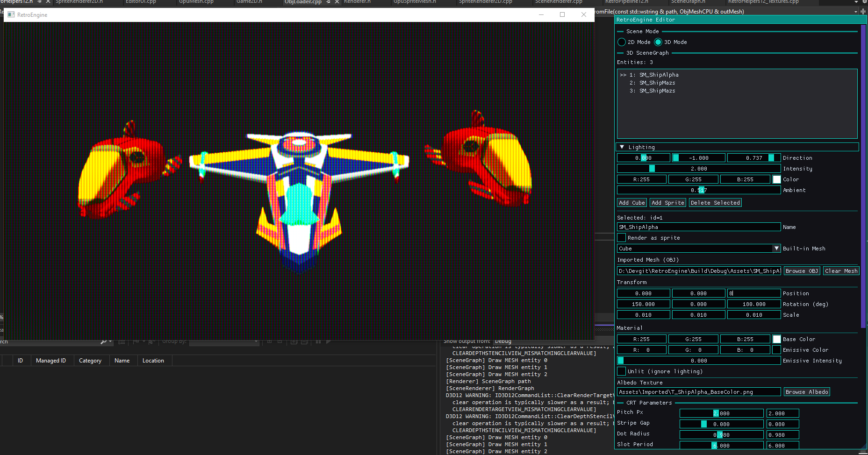This screenshot has height=455, width=868.
Task: Enable Render as sprite checkbox
Action: tap(622, 238)
